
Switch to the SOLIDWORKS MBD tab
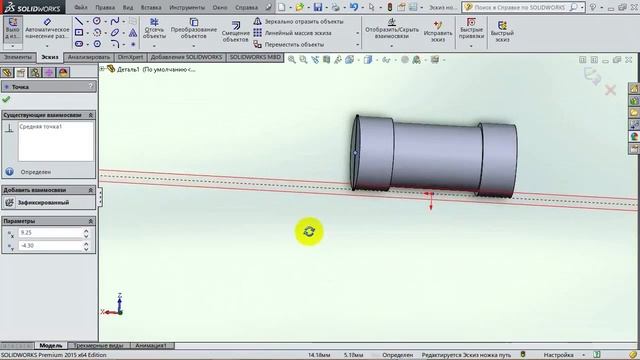click(x=255, y=57)
